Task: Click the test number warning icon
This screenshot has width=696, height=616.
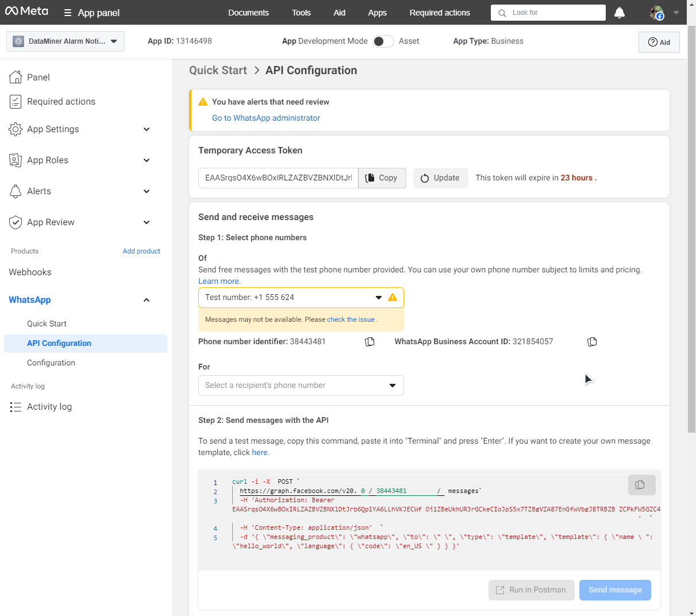Action: tap(393, 297)
